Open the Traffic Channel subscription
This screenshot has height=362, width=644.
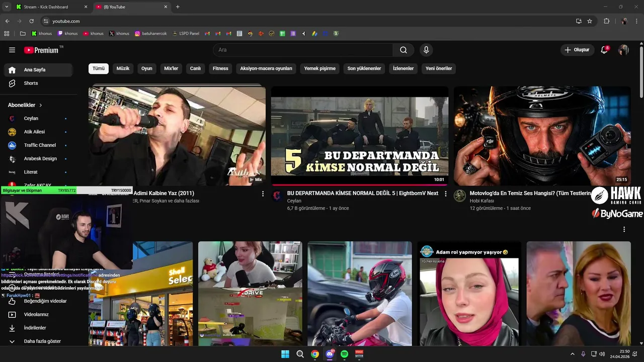pyautogui.click(x=38, y=145)
